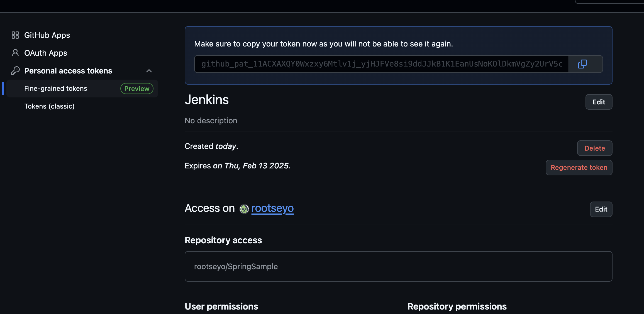Collapse the Personal access tokens section chevron
The image size is (644, 314).
tap(149, 71)
